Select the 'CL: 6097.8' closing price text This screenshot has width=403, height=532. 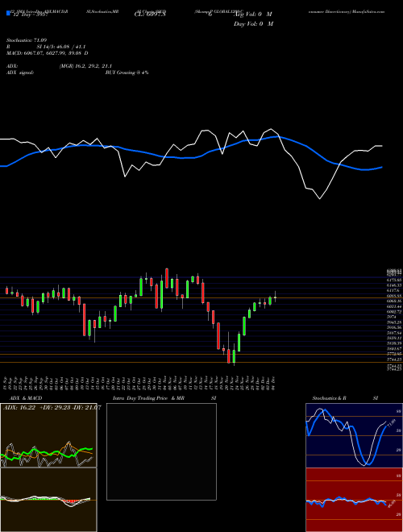(x=150, y=14)
